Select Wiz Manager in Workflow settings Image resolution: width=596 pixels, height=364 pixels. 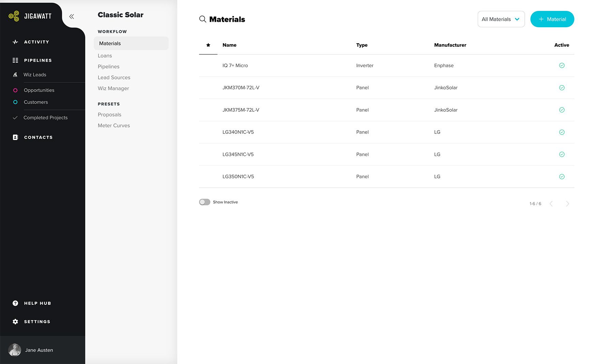pos(113,89)
